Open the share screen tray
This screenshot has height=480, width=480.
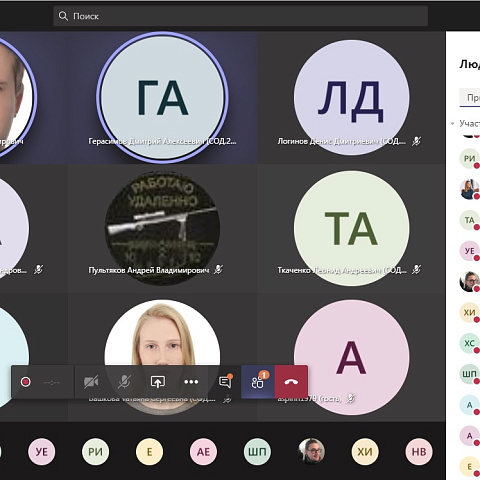coord(158,382)
